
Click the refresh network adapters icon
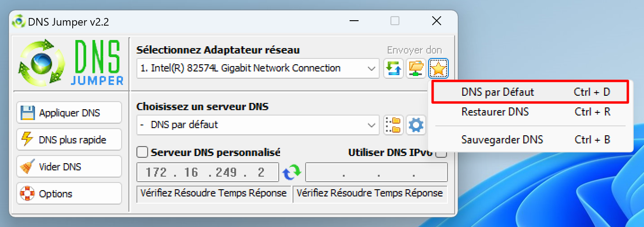coord(394,68)
